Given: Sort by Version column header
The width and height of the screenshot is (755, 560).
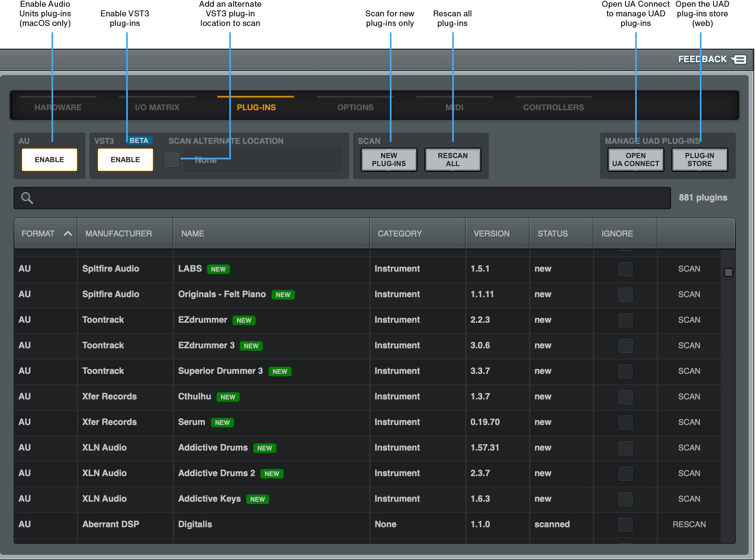Looking at the screenshot, I should tap(497, 234).
